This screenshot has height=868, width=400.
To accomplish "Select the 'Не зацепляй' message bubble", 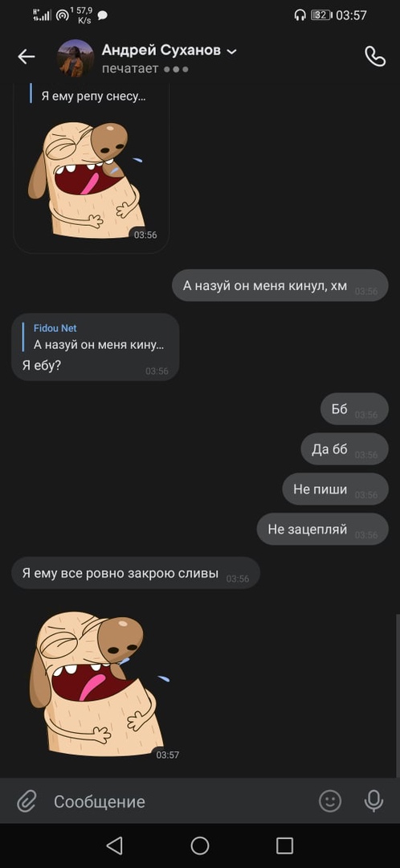I will (323, 529).
